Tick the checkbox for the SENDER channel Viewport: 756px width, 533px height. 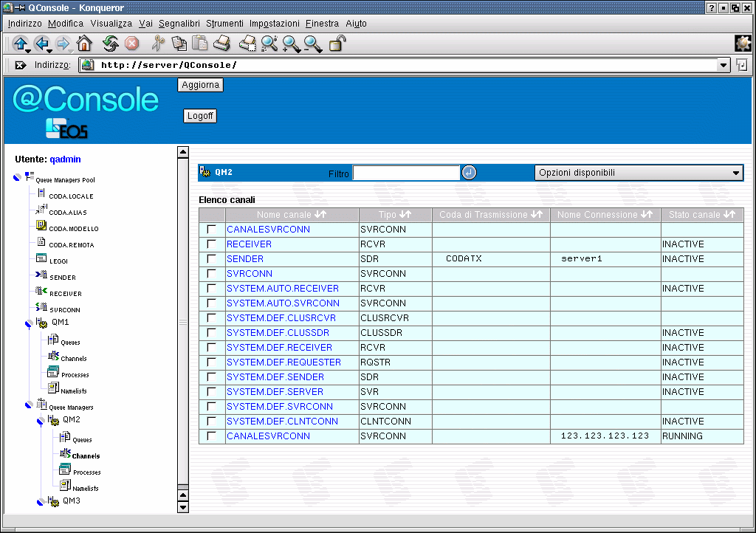(x=212, y=259)
